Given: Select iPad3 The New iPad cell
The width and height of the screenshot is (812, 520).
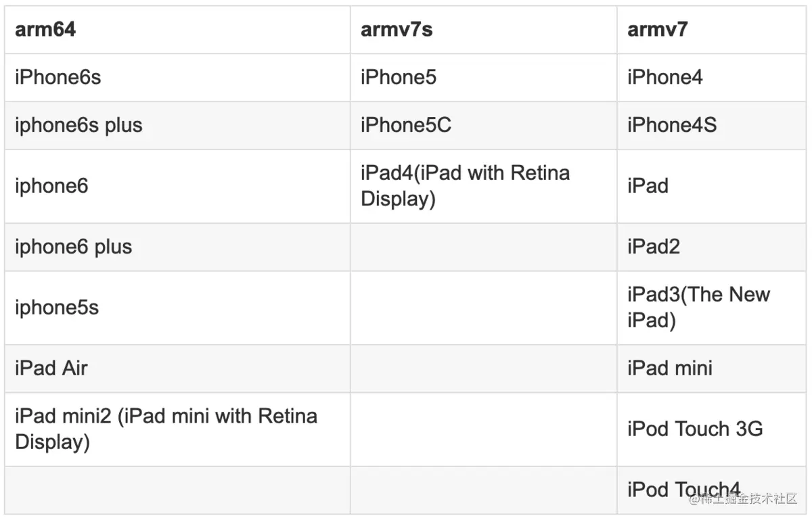Looking at the screenshot, I should [x=698, y=308].
